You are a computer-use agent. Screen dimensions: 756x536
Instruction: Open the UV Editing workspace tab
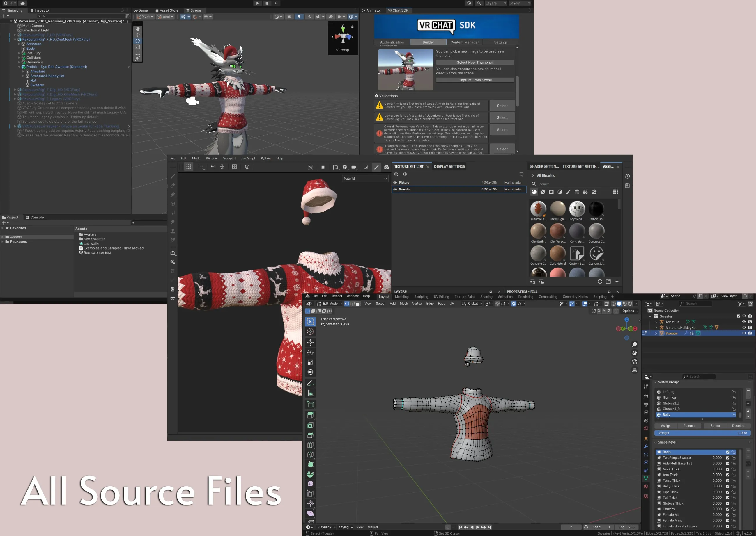click(441, 297)
